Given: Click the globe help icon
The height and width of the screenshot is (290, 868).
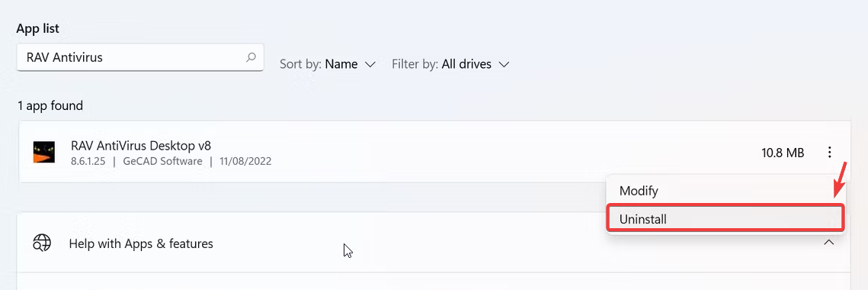Looking at the screenshot, I should point(42,243).
